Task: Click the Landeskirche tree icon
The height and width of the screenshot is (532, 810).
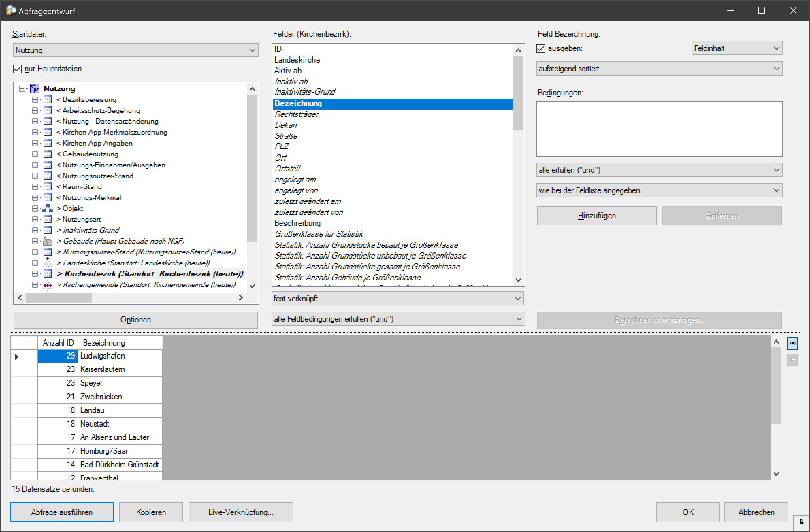Action: 48,263
